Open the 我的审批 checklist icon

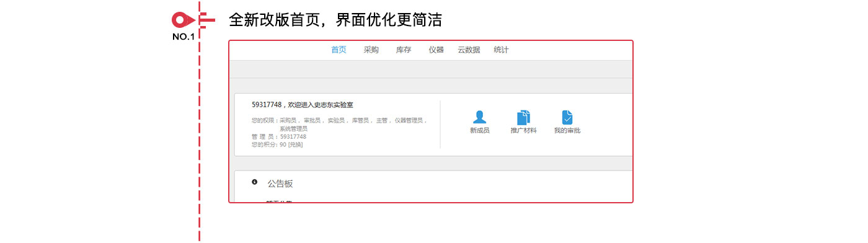[567, 117]
